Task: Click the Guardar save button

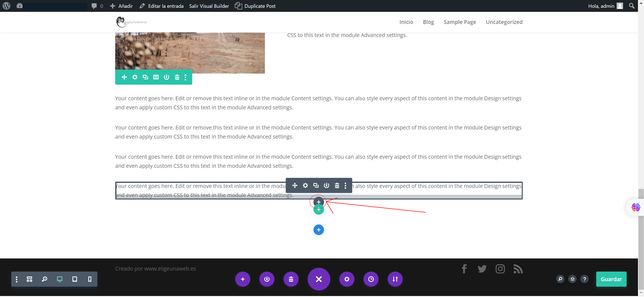Action: pos(611,279)
